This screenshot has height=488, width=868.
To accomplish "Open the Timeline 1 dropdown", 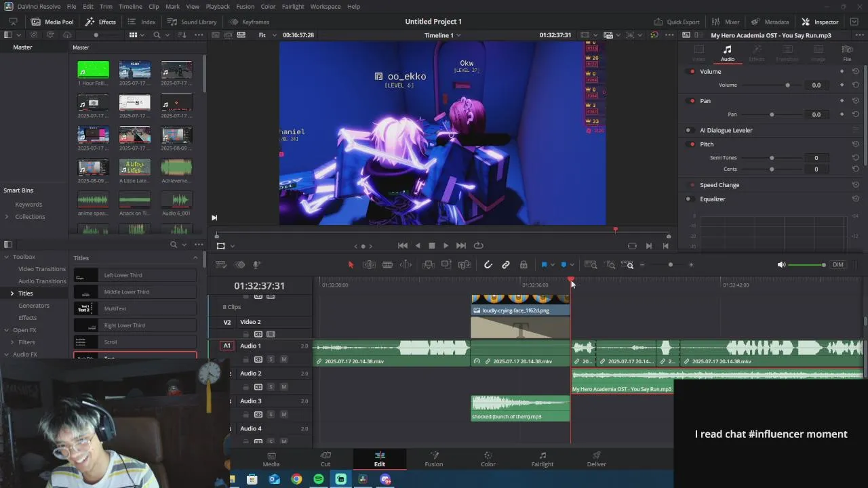I will [442, 35].
